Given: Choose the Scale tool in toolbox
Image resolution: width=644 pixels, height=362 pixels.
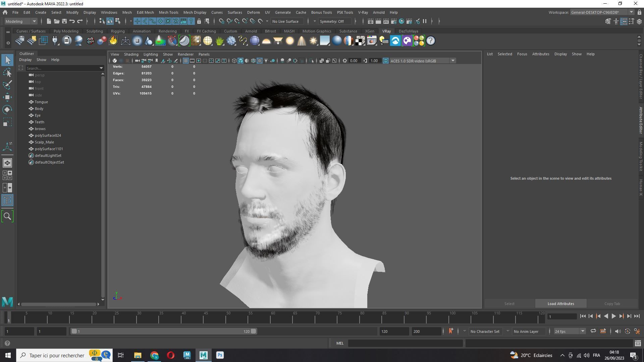Looking at the screenshot, I should click(7, 122).
